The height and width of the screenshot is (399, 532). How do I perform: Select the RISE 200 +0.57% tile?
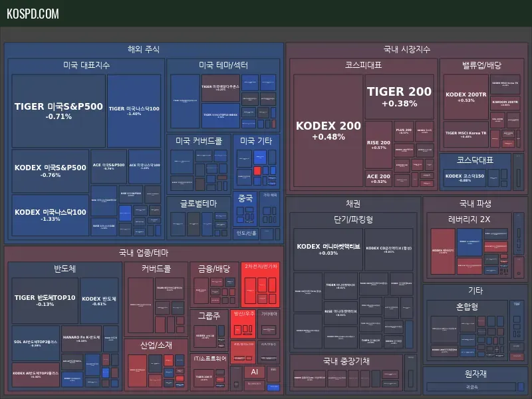click(x=378, y=145)
